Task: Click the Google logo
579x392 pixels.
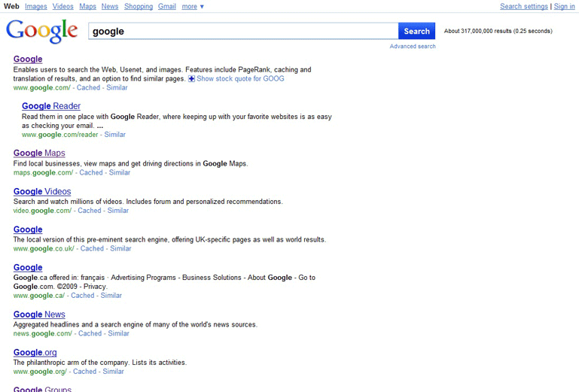Action: pos(41,31)
